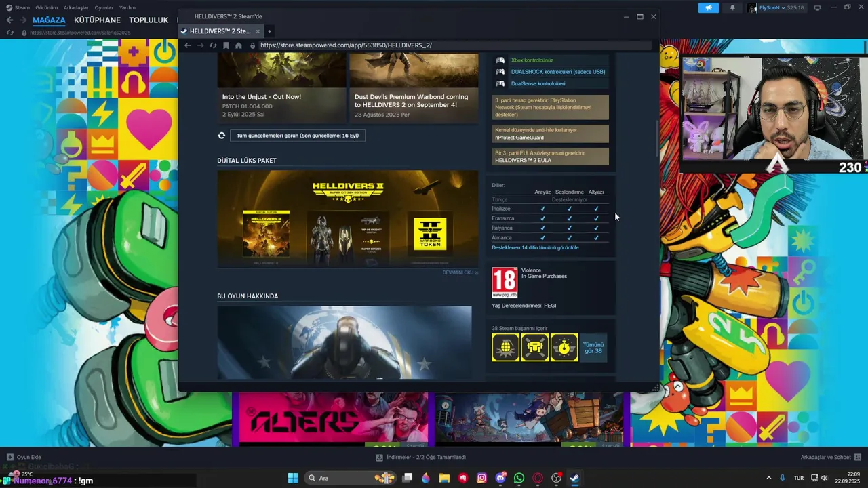Go forward in HELLDIVERS popup browser
Image resolution: width=868 pixels, height=488 pixels.
point(200,45)
